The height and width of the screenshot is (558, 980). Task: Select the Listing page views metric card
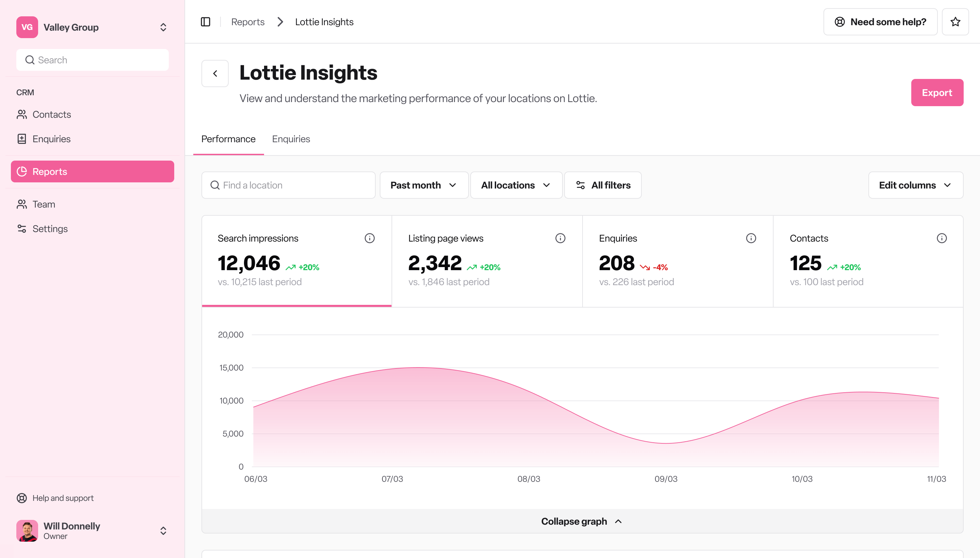487,261
